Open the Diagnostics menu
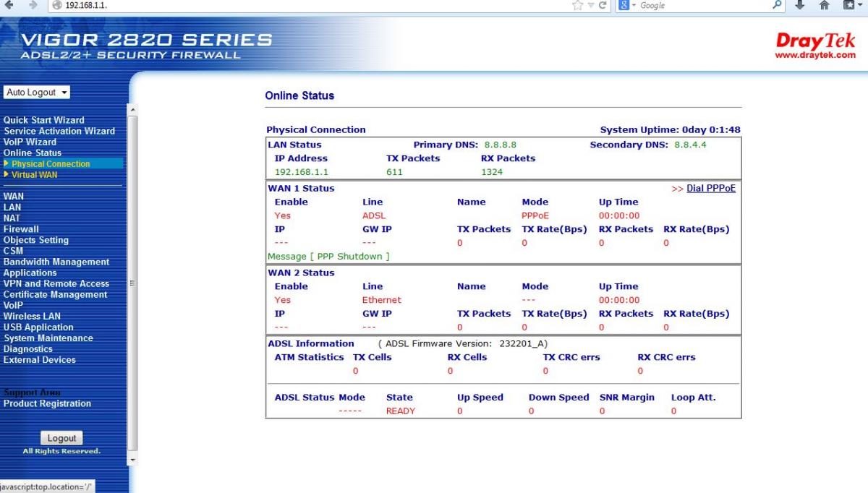This screenshot has width=868, height=493. click(x=27, y=348)
